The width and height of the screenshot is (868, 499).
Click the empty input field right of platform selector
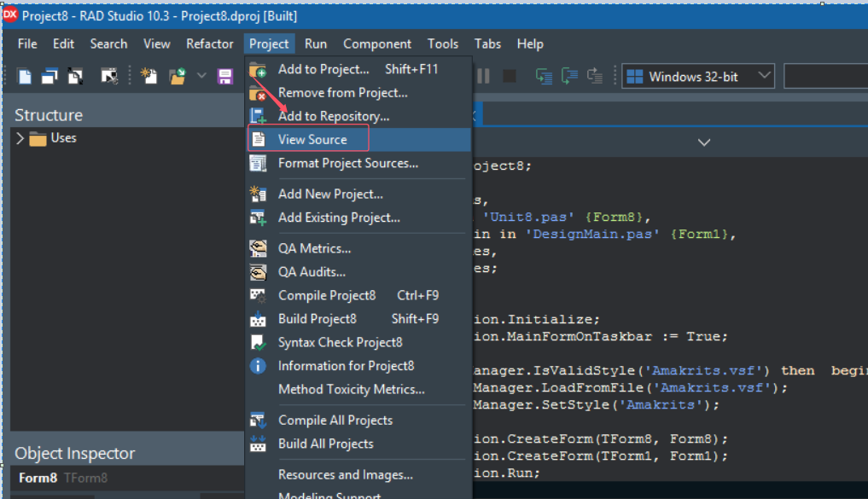825,77
